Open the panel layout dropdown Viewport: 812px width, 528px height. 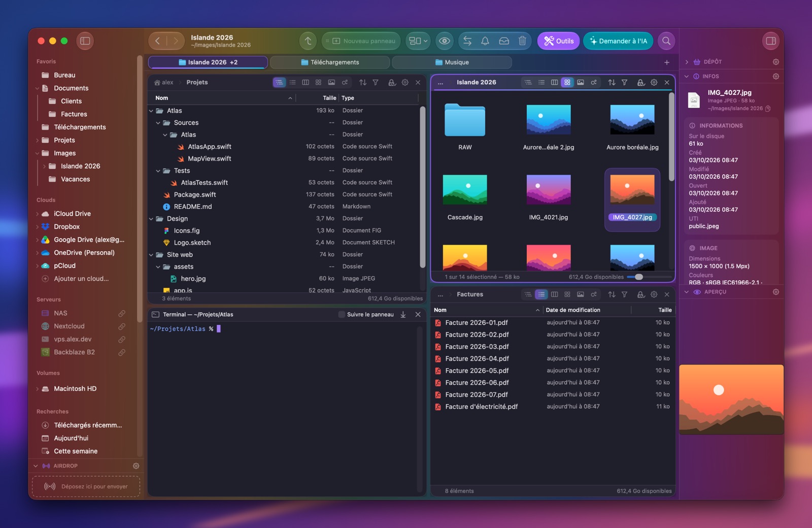(418, 41)
